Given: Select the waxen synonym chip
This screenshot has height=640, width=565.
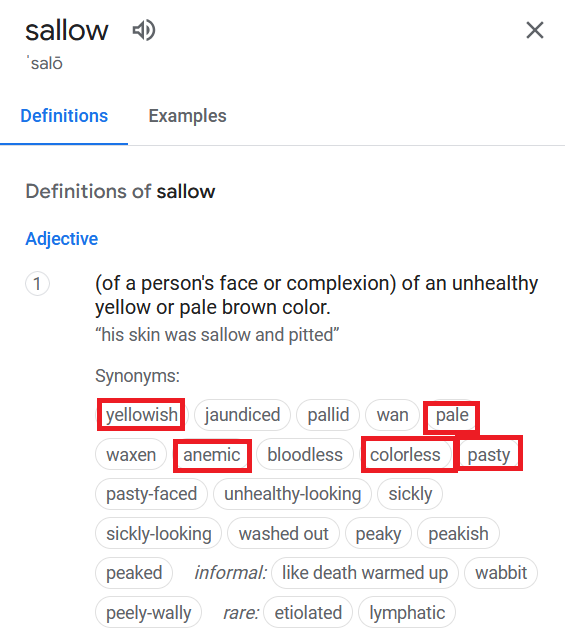Looking at the screenshot, I should (131, 454).
